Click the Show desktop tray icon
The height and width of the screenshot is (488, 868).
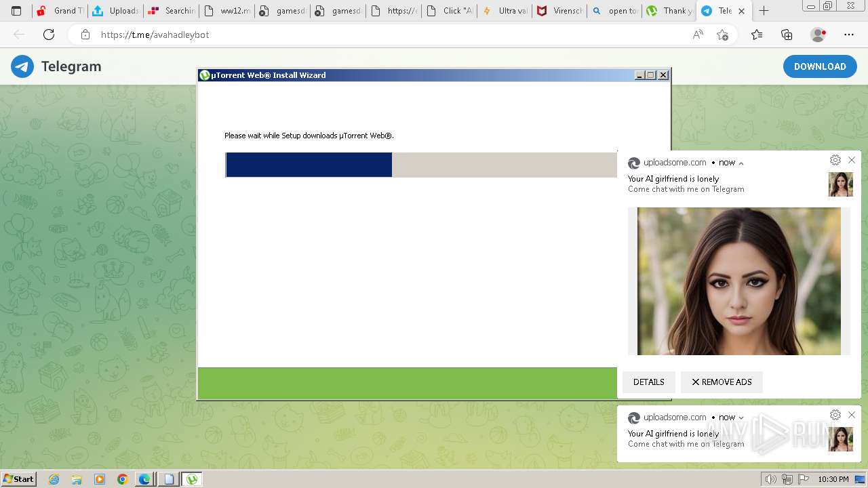(x=859, y=479)
